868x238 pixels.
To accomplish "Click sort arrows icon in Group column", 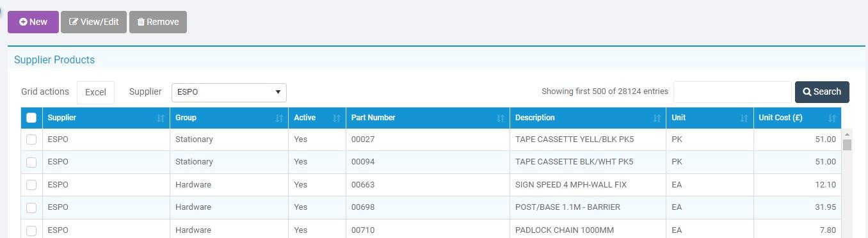I will click(x=279, y=118).
